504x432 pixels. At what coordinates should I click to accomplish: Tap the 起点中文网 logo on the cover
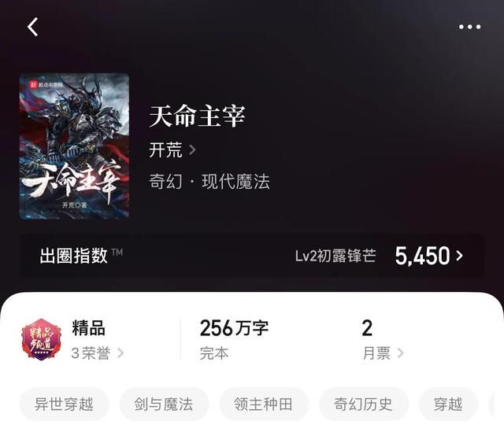click(46, 85)
